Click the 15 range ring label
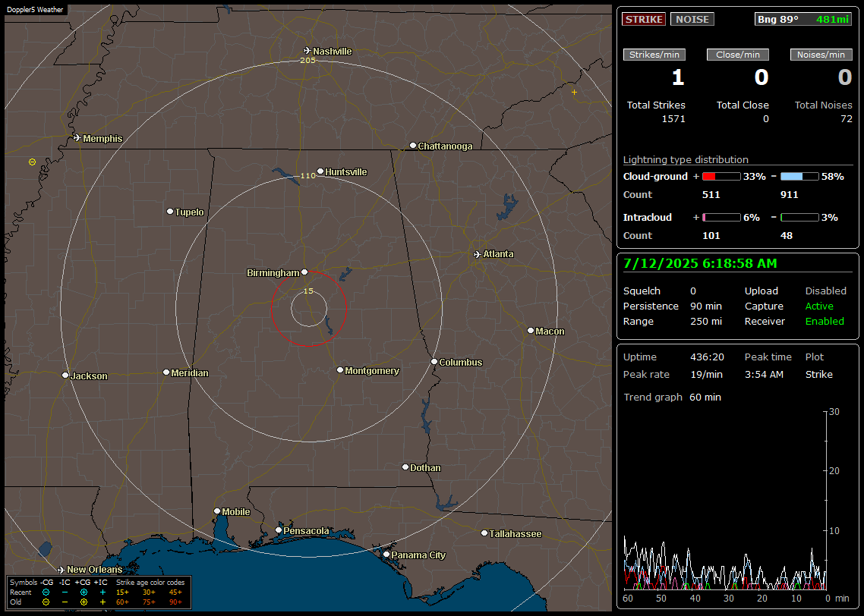This screenshot has height=616, width=864. coord(308,291)
